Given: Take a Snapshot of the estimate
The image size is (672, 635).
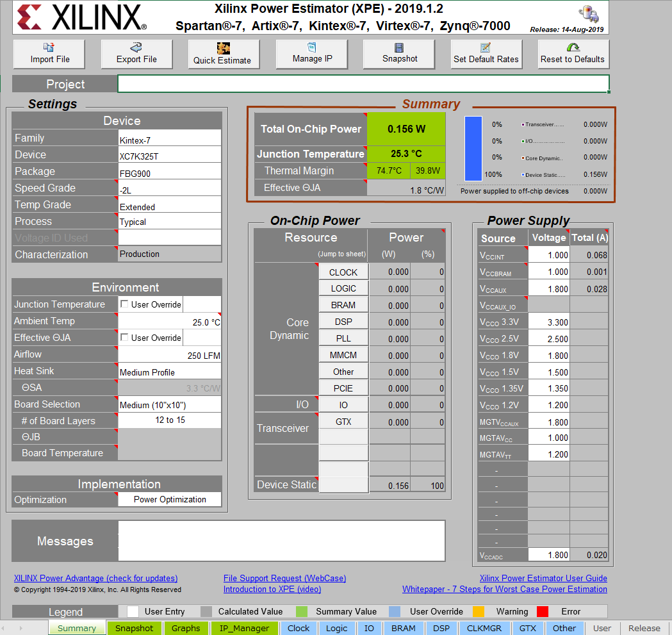Looking at the screenshot, I should click(x=399, y=54).
